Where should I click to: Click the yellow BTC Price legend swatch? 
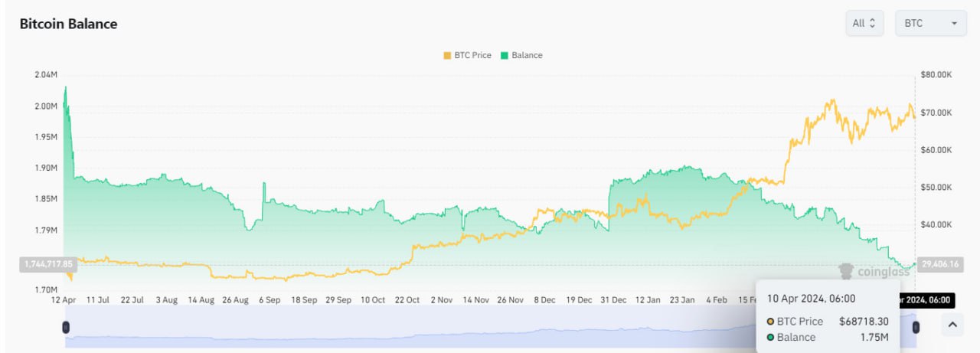448,55
